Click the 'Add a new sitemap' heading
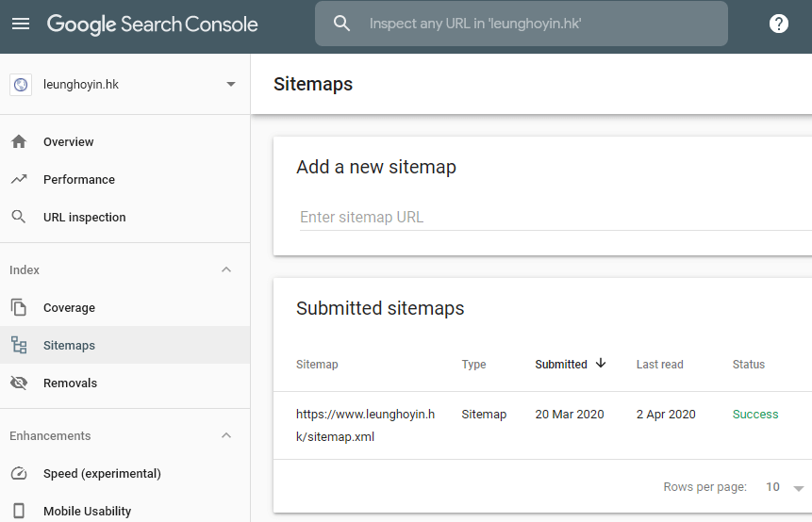The height and width of the screenshot is (522, 812). click(x=376, y=167)
